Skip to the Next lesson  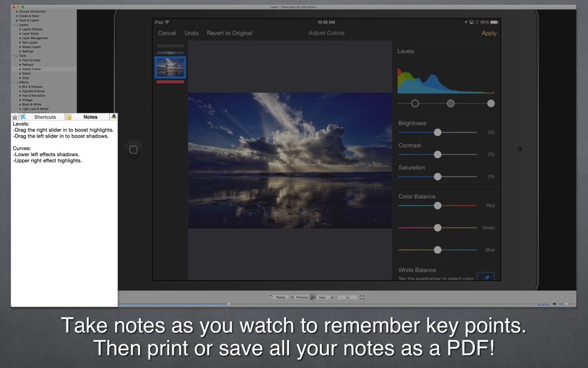click(326, 297)
